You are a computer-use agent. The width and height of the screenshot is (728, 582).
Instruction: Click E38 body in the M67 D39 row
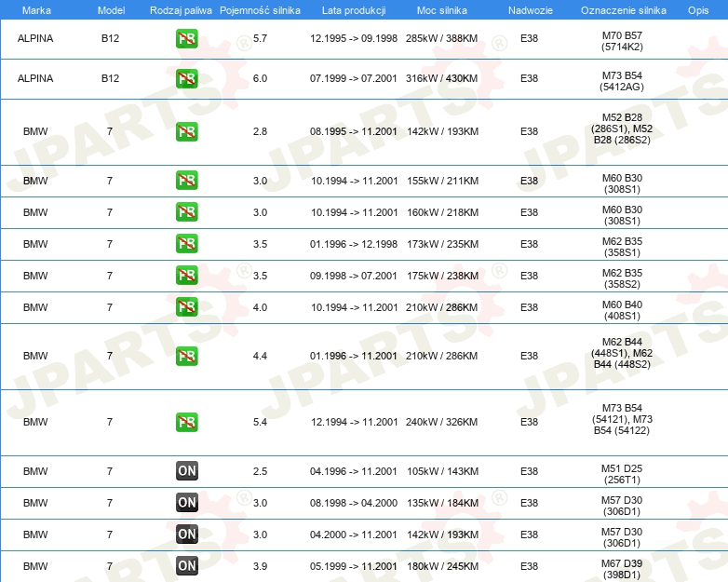click(530, 566)
